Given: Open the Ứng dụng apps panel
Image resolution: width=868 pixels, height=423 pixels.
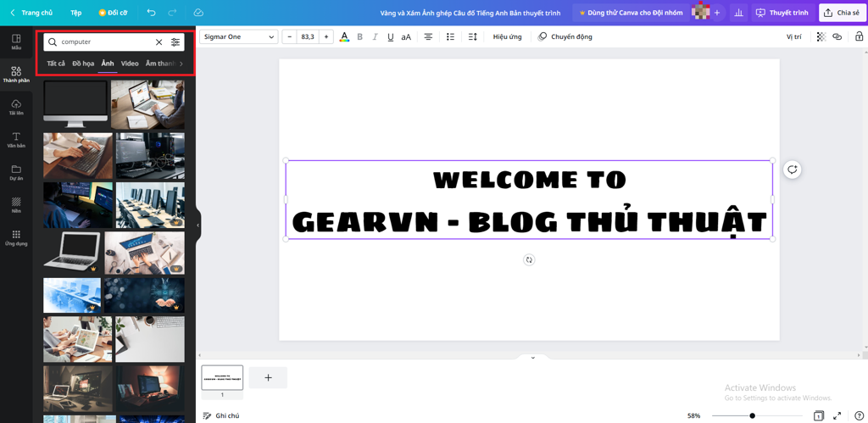Looking at the screenshot, I should (16, 237).
